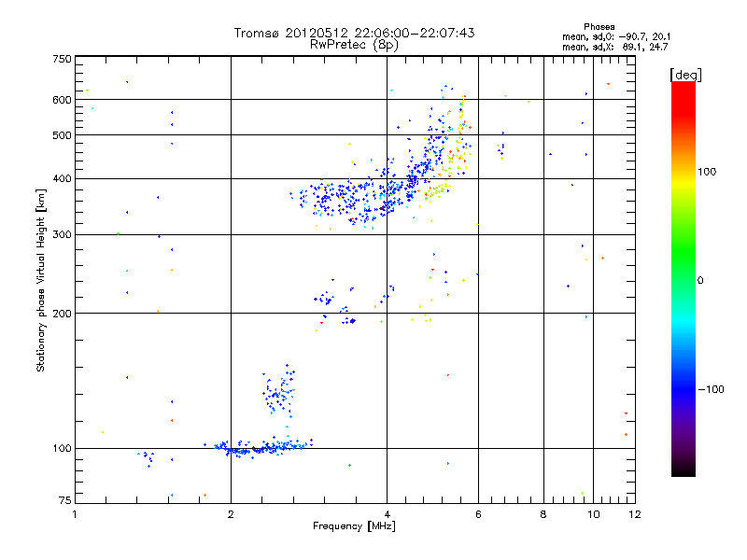Select the '2' frequency axis tick label
This screenshot has height=560, width=747.
(231, 514)
